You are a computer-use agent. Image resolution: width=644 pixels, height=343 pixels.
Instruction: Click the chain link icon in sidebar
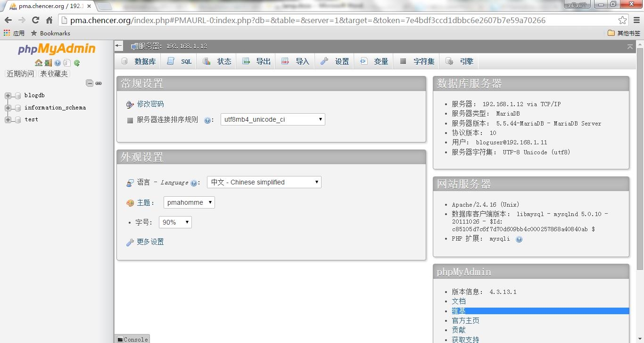coord(99,83)
